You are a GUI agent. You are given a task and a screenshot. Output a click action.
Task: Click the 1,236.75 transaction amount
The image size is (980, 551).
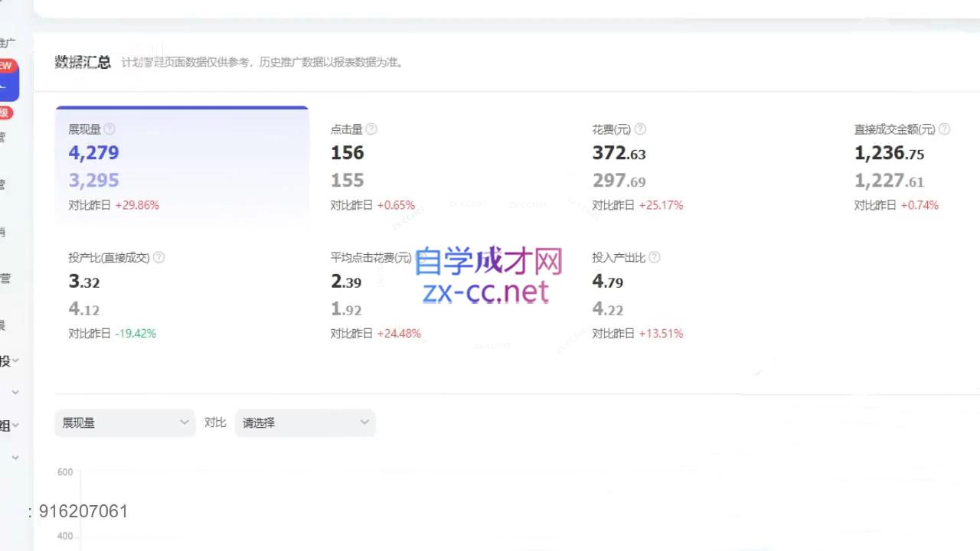point(889,153)
